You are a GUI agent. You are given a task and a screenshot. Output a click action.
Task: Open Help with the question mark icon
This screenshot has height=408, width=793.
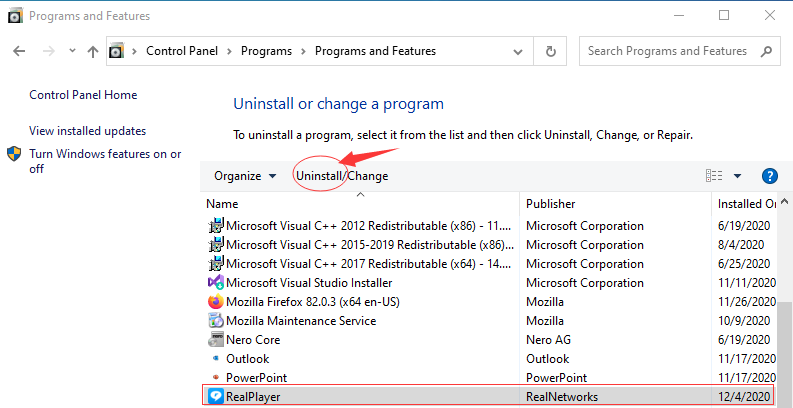(769, 176)
